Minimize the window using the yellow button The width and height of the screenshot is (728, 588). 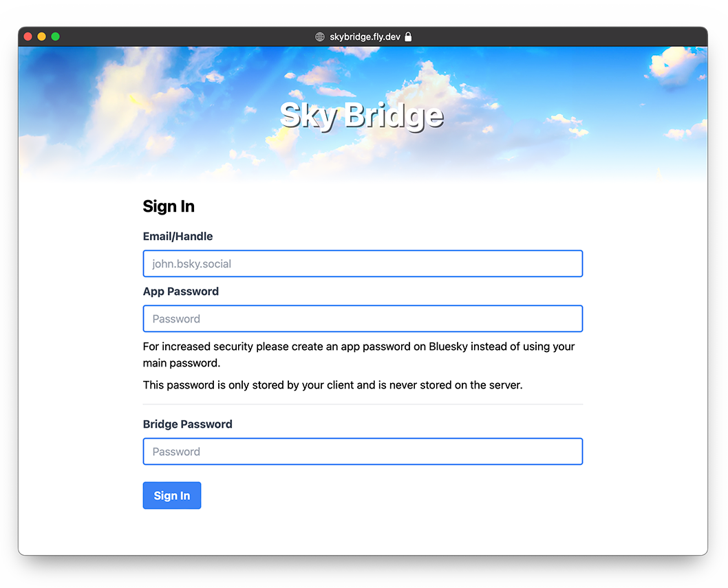pos(41,36)
